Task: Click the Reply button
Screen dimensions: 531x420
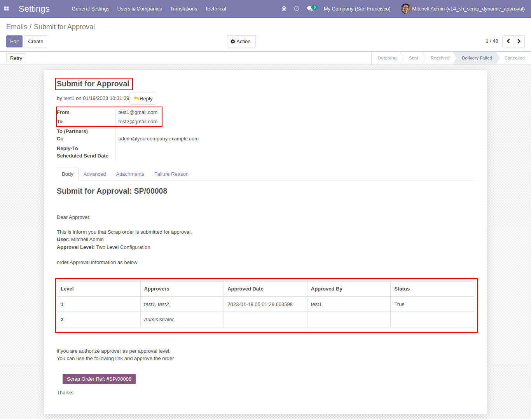Action: [x=143, y=98]
